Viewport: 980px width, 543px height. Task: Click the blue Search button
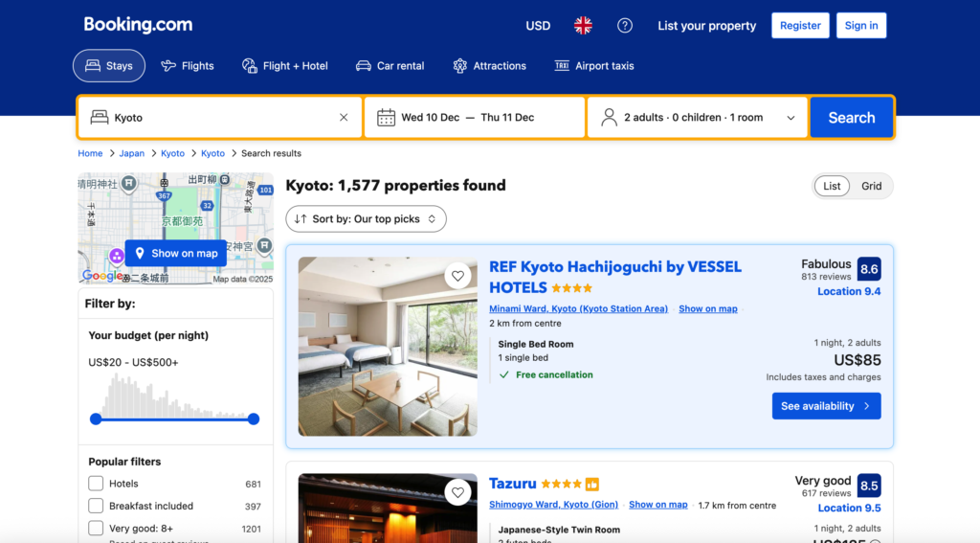(851, 118)
